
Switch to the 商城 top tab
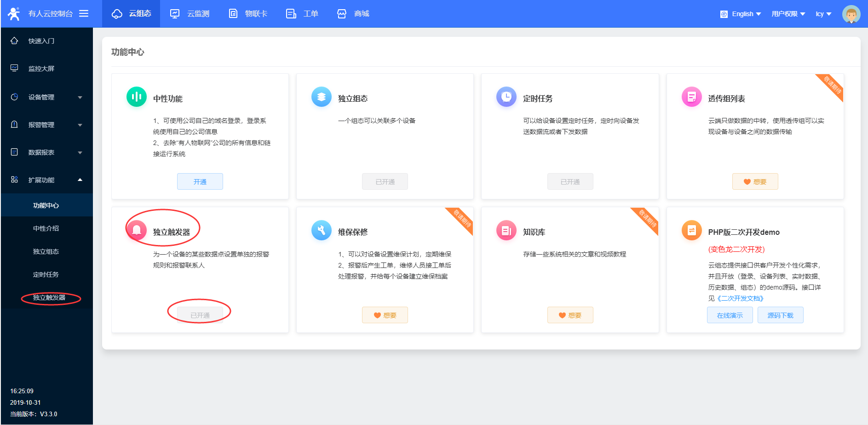click(x=353, y=14)
